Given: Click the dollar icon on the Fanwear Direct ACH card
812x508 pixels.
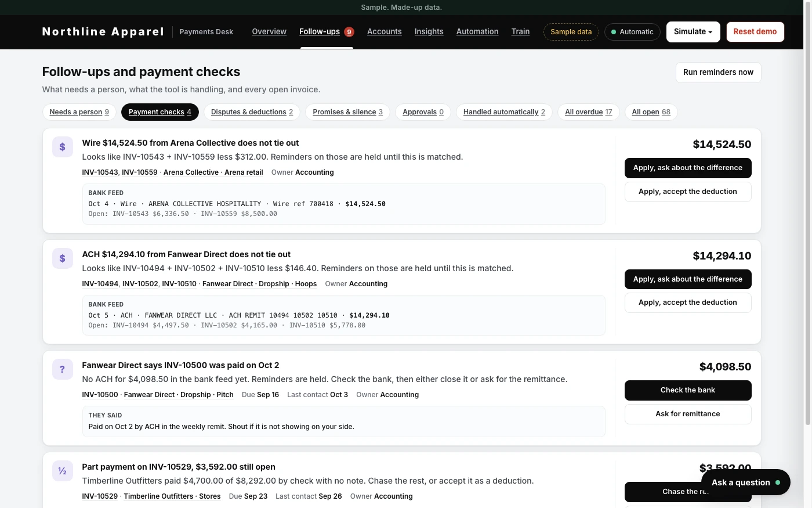Looking at the screenshot, I should pyautogui.click(x=63, y=258).
